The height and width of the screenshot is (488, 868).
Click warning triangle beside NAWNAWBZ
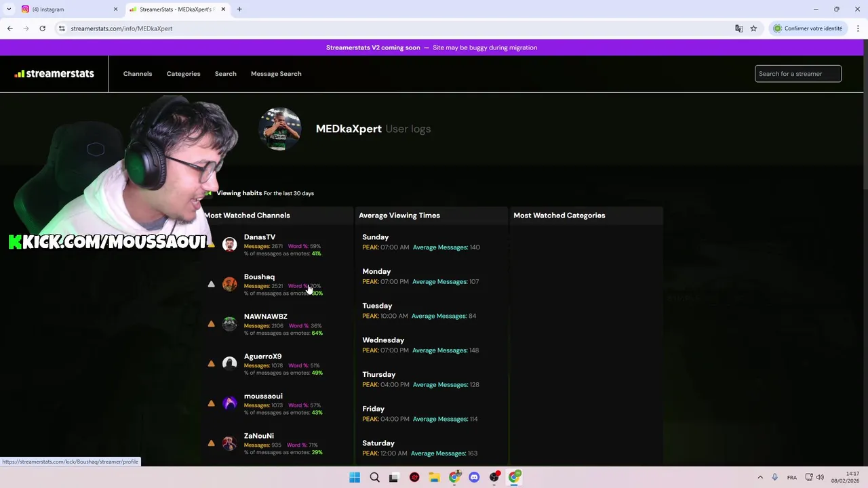point(211,324)
